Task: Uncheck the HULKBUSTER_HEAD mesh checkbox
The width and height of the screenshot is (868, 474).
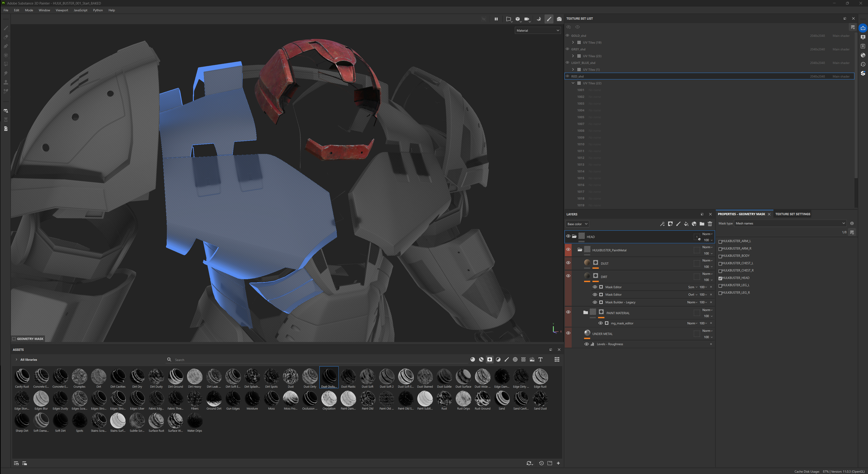Action: (720, 278)
